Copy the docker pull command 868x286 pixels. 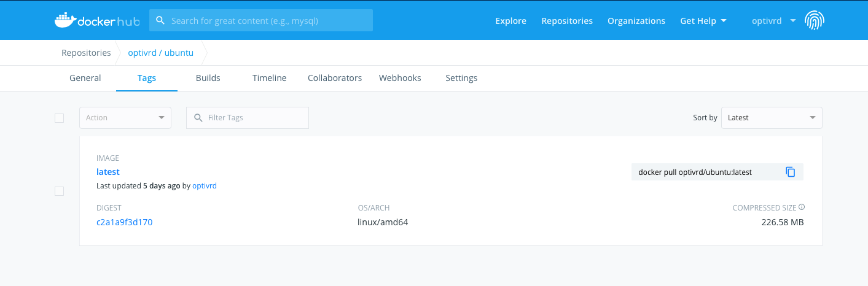(x=791, y=172)
